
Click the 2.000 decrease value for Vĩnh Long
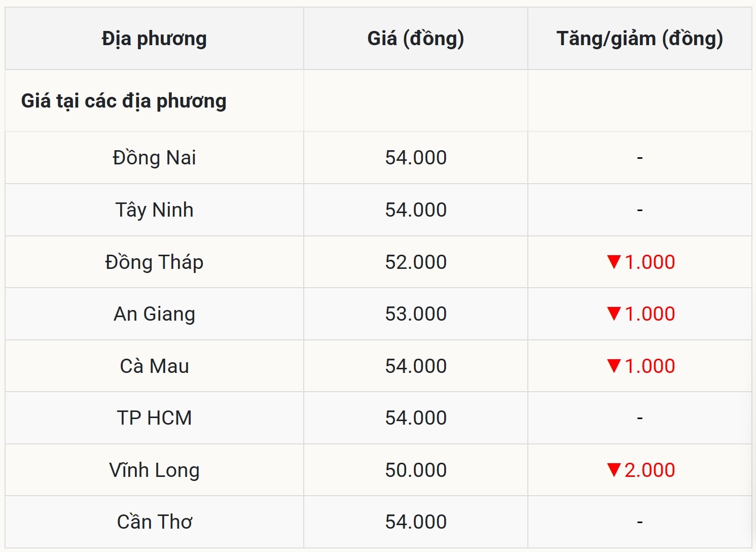click(x=650, y=470)
